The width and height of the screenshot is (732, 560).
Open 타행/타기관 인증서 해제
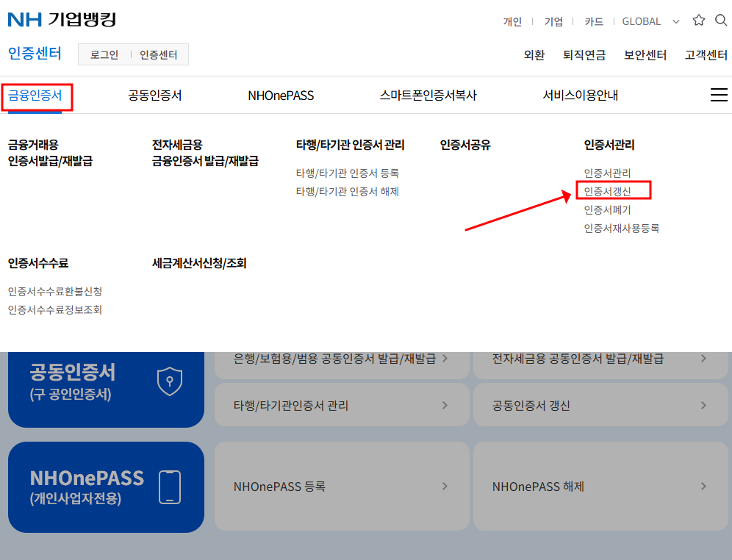[x=348, y=191]
